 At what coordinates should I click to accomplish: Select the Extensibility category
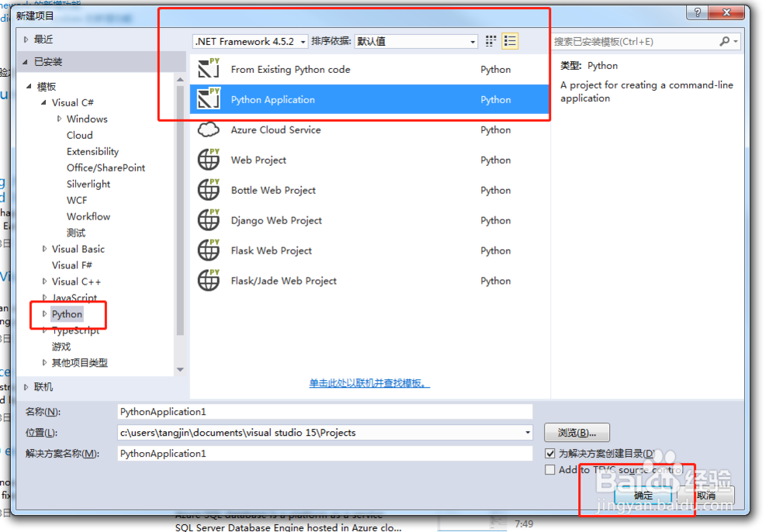coord(92,151)
